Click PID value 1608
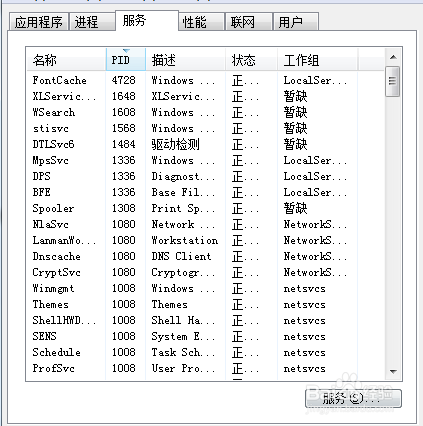Viewport: 423px width, 426px height. [x=124, y=112]
